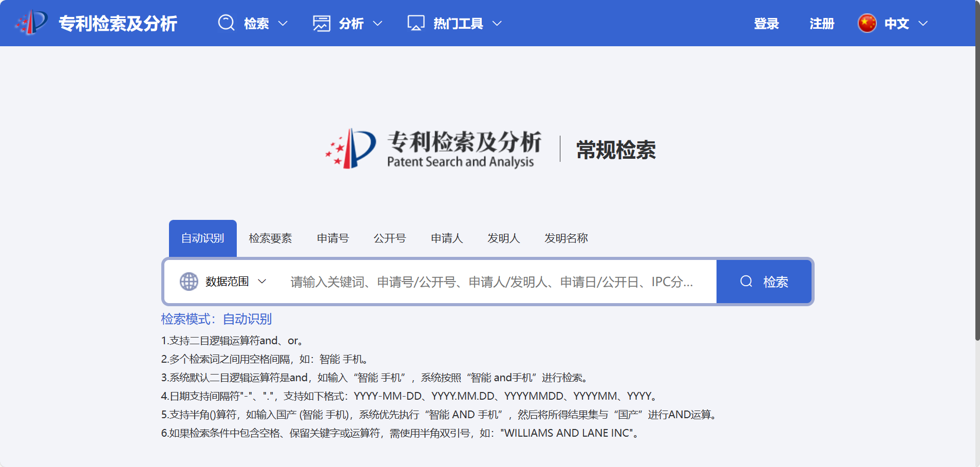Expand the 检索 dropdown chevron
This screenshot has height=467, width=980.
click(283, 24)
